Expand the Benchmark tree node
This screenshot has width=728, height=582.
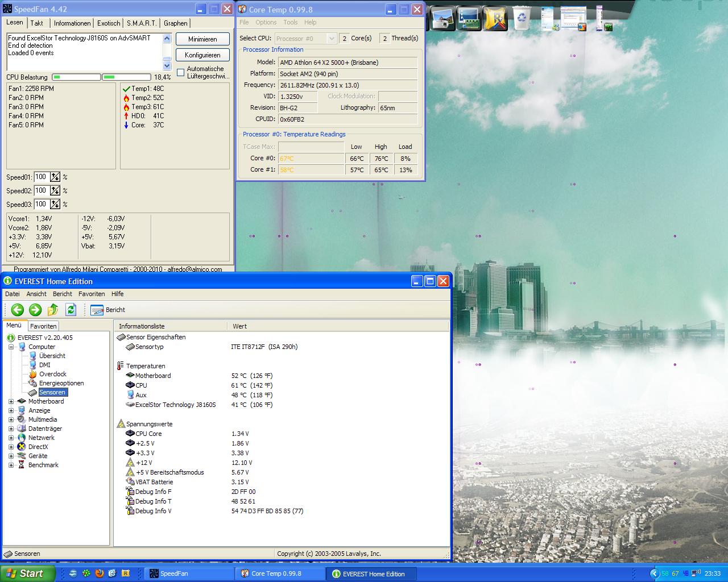[x=11, y=465]
